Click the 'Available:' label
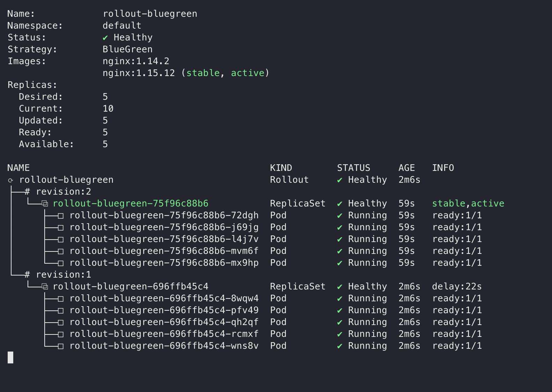Image resolution: width=552 pixels, height=392 pixels. (46, 144)
